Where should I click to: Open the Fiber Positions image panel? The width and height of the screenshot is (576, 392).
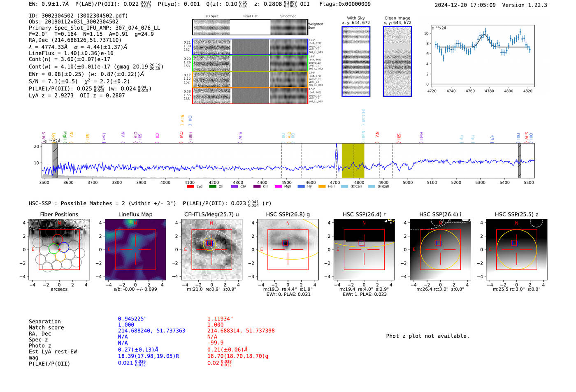click(x=59, y=250)
